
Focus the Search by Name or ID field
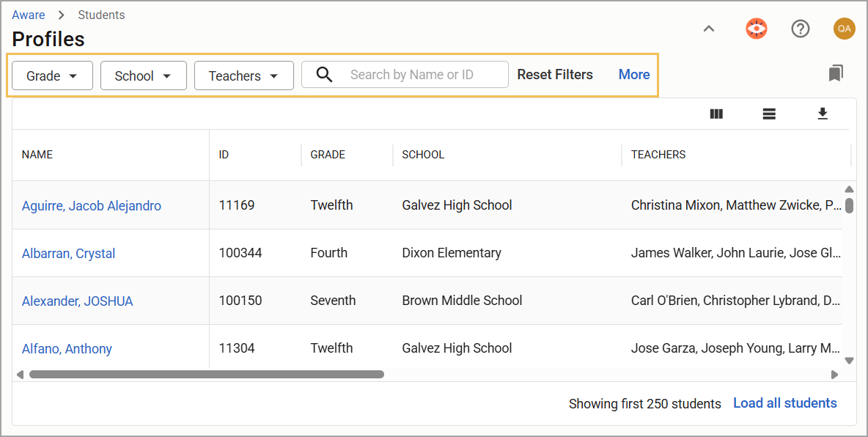click(x=405, y=74)
